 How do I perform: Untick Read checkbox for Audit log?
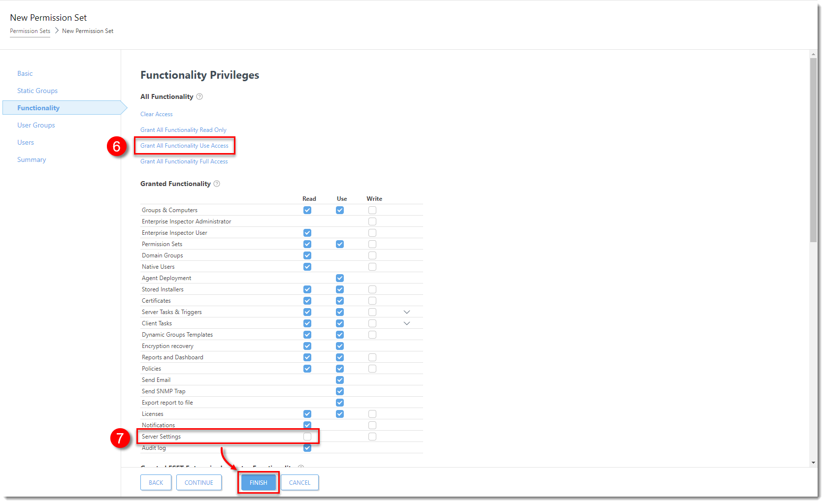coord(307,448)
